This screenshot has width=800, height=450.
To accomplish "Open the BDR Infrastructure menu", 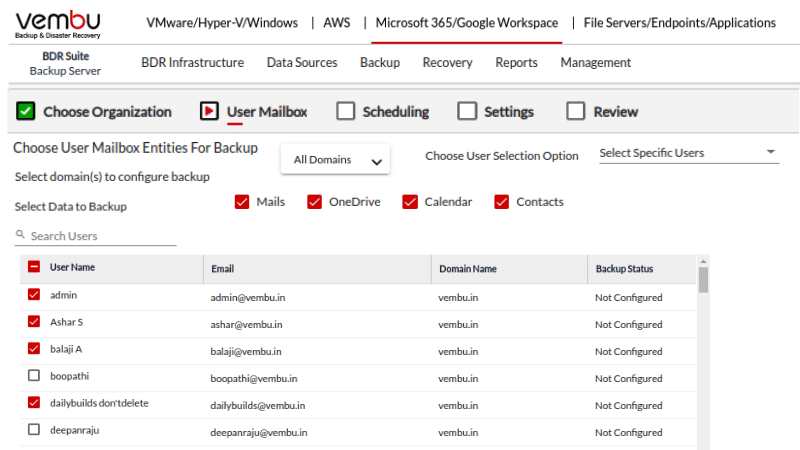I will [192, 63].
